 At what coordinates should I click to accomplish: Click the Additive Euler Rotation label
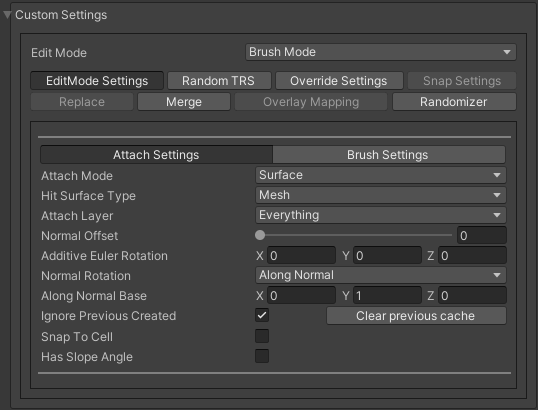click(x=104, y=256)
